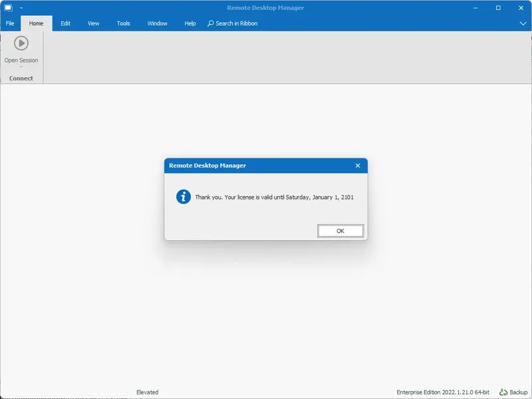532x399 pixels.
Task: Open the Window tab
Action: coord(157,23)
